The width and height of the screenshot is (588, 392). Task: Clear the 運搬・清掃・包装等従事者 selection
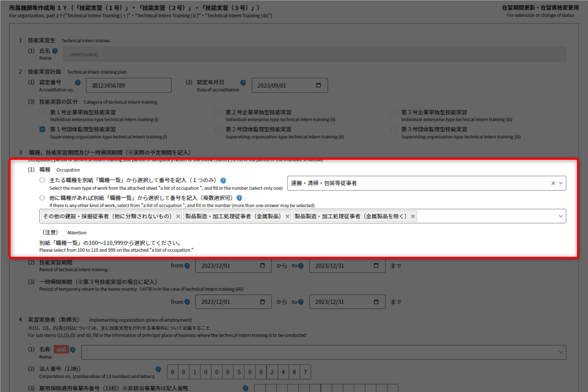(553, 183)
